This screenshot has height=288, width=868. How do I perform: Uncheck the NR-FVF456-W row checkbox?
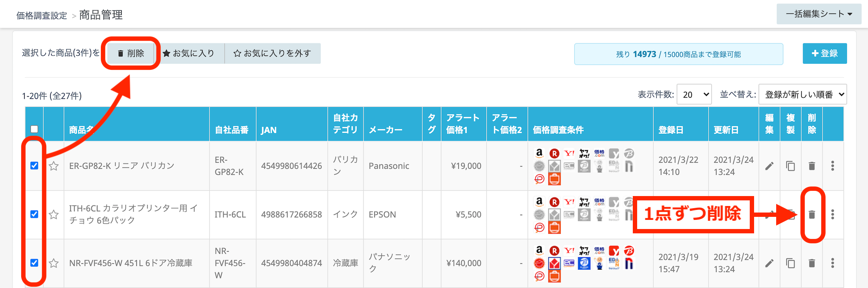[x=34, y=263]
